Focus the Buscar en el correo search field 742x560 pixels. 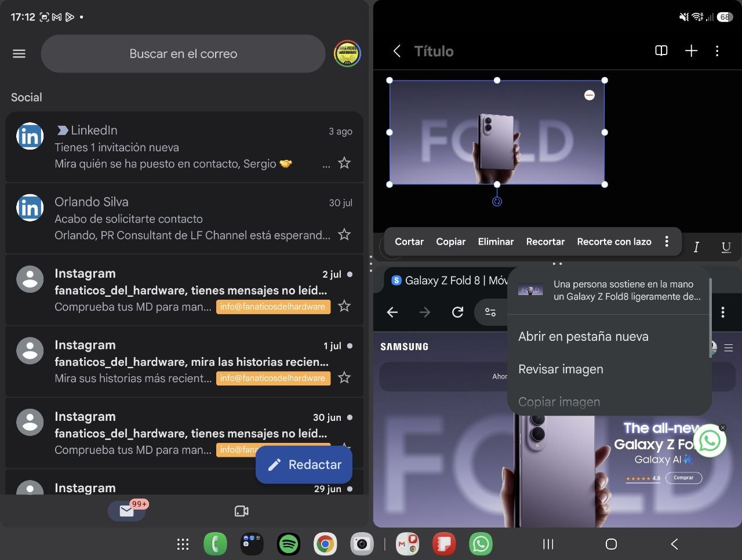(183, 54)
